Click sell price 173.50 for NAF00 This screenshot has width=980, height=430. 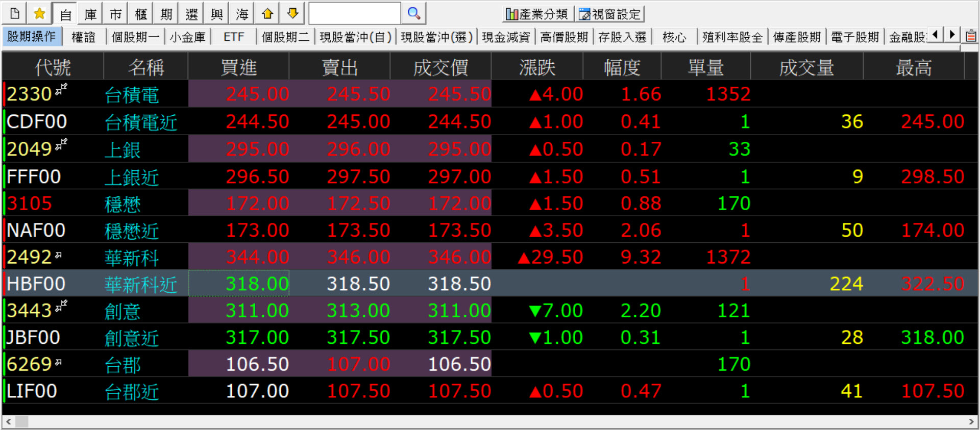coord(358,230)
